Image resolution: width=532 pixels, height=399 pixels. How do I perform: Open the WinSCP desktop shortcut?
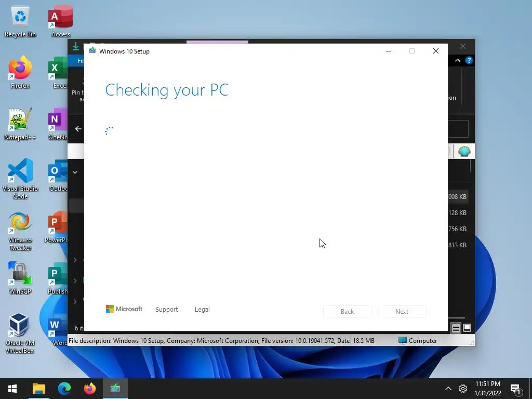(20, 278)
